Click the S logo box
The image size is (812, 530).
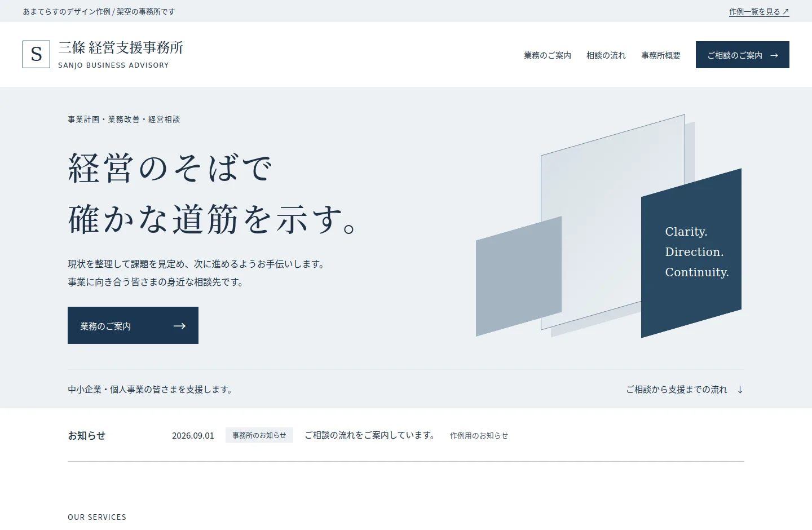[x=36, y=54]
